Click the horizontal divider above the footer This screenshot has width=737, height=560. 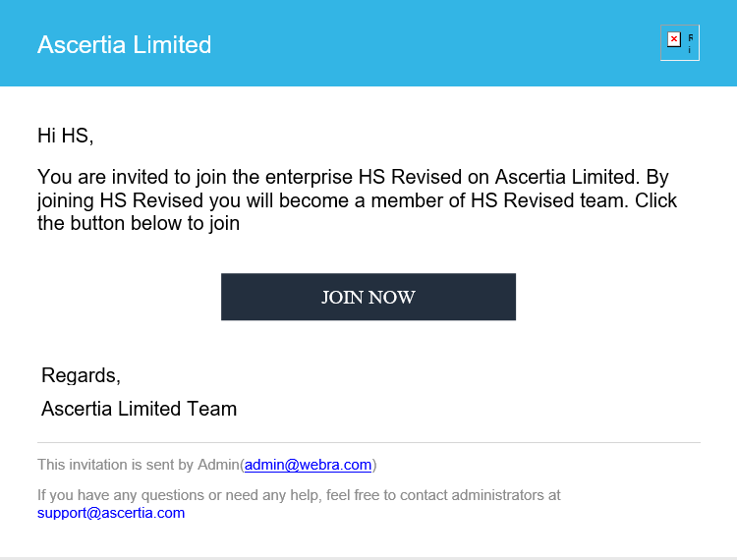click(x=368, y=442)
